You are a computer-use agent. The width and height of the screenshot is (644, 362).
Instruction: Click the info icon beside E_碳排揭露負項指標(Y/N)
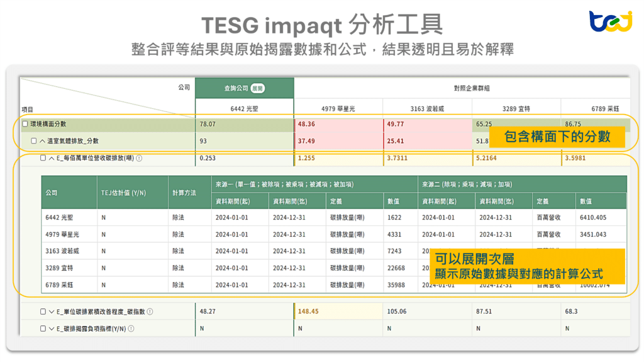tap(131, 329)
